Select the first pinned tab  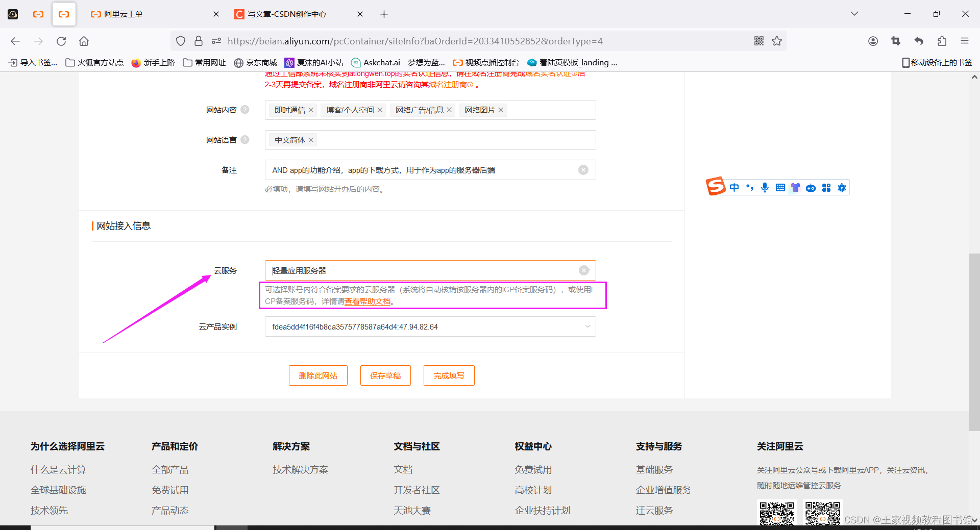click(13, 14)
